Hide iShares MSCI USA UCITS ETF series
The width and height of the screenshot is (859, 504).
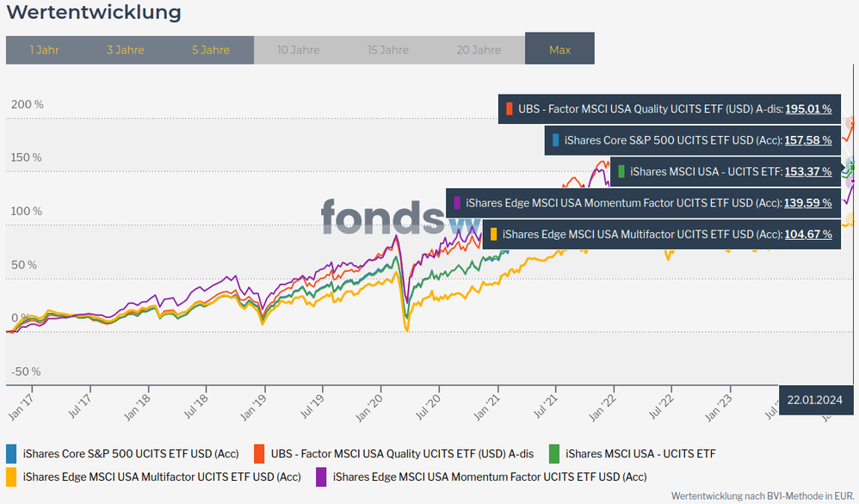click(640, 453)
